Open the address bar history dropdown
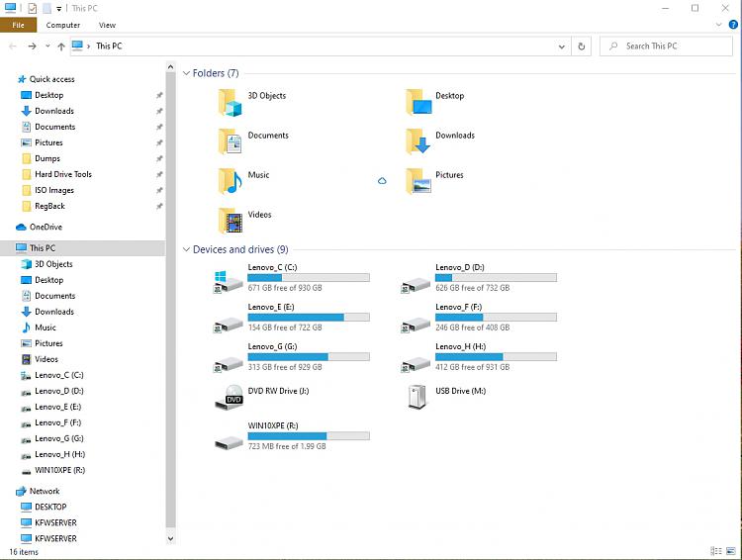 coord(561,47)
